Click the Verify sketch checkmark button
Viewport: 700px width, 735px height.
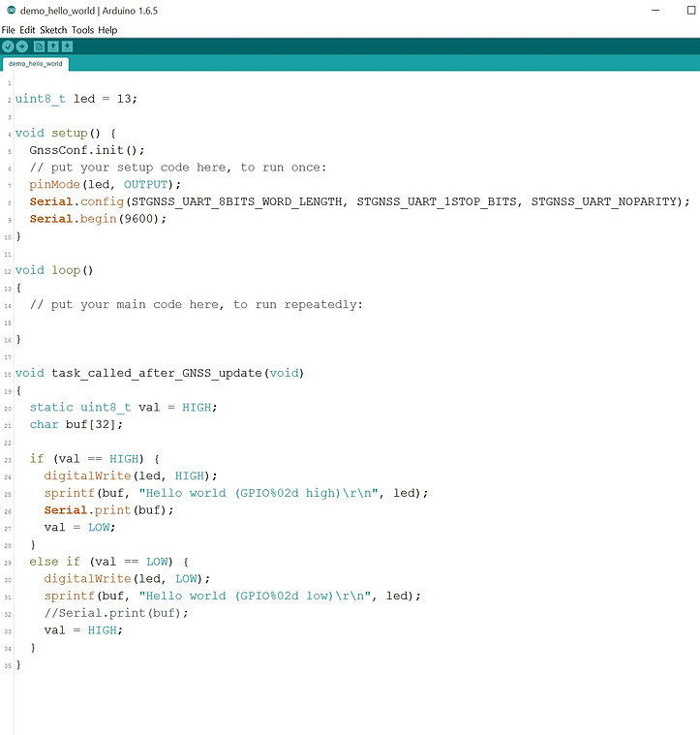pos(8,46)
